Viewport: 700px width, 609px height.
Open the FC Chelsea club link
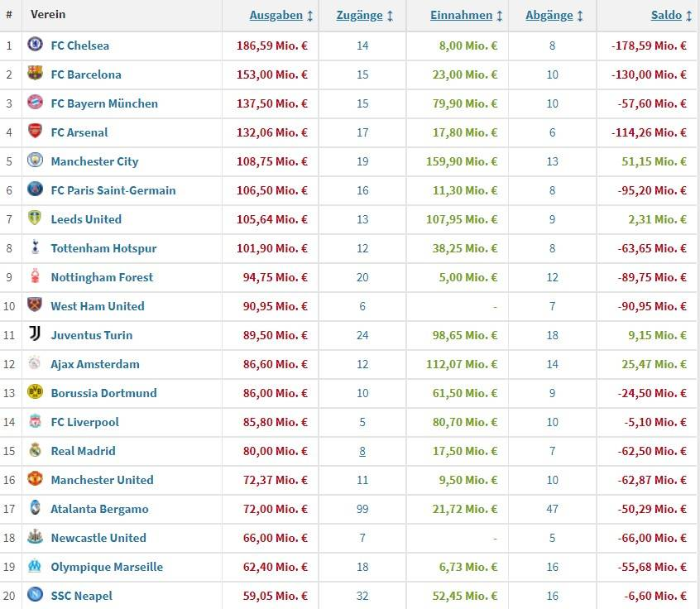(x=80, y=46)
